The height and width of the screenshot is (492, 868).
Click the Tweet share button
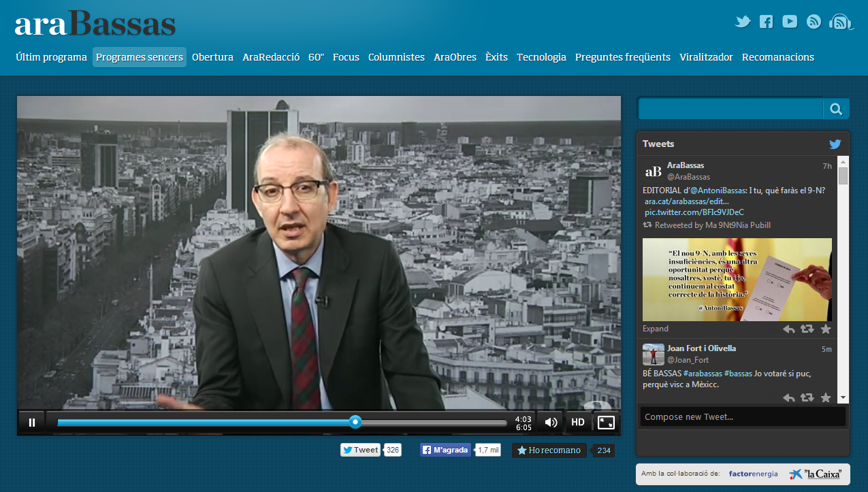(x=360, y=450)
